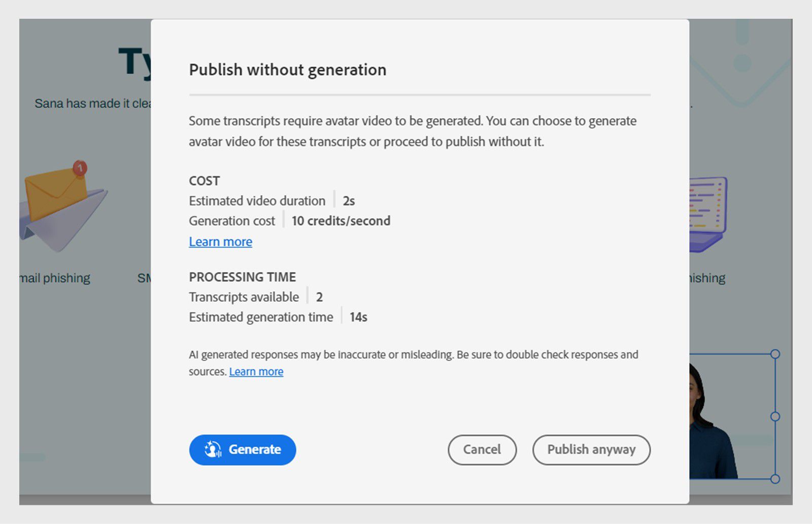Click the middle-right resize handle on avatar

[775, 416]
